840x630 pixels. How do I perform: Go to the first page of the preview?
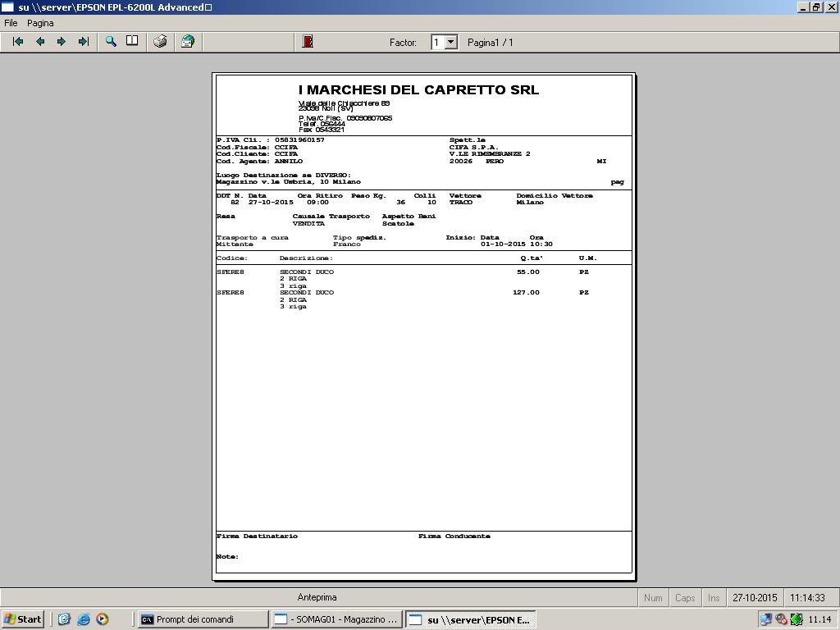(x=18, y=42)
